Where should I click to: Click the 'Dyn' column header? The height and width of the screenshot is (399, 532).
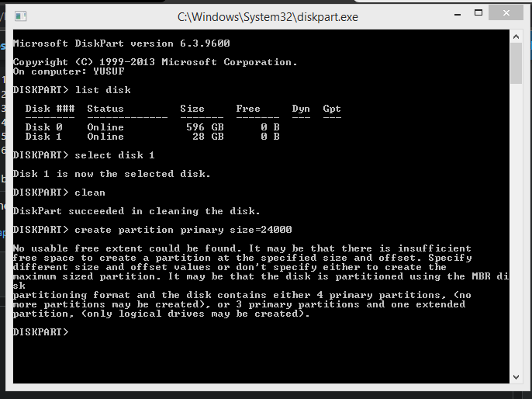[x=301, y=109]
